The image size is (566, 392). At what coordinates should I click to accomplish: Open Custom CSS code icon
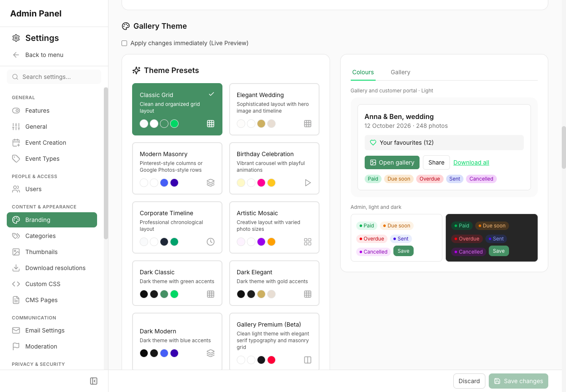pos(16,284)
